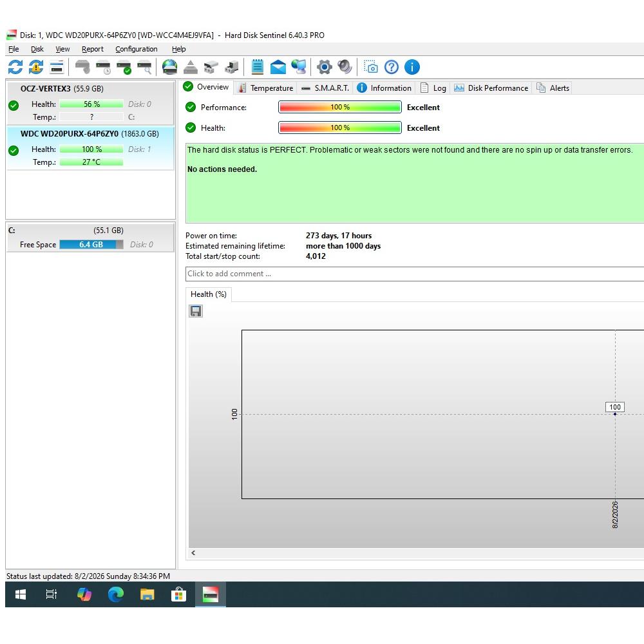Click the globe on disk icon
The height and width of the screenshot is (644, 644).
click(x=169, y=67)
